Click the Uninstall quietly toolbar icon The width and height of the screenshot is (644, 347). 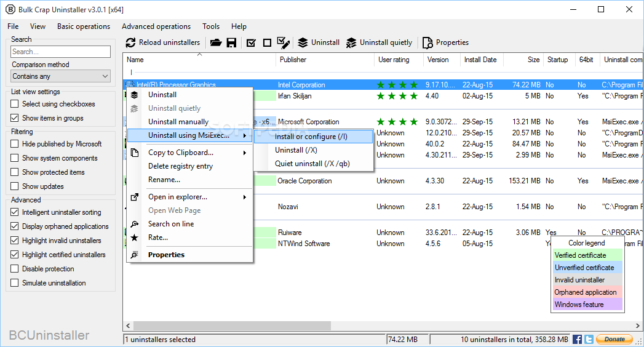(x=351, y=42)
